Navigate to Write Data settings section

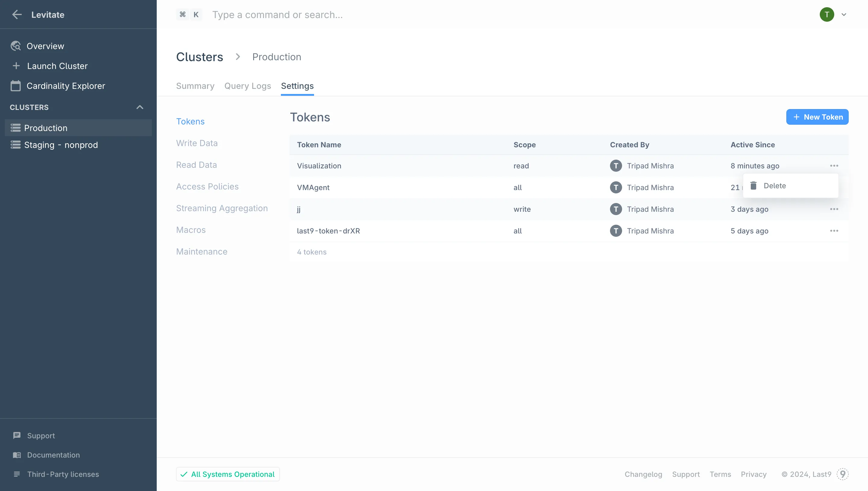coord(197,143)
